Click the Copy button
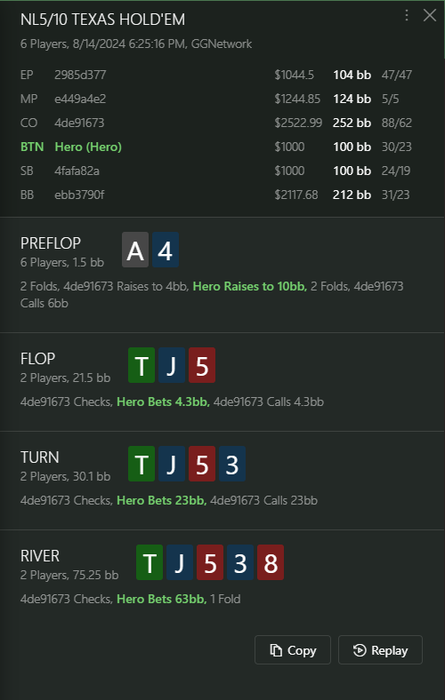This screenshot has height=700, width=445. (x=292, y=650)
